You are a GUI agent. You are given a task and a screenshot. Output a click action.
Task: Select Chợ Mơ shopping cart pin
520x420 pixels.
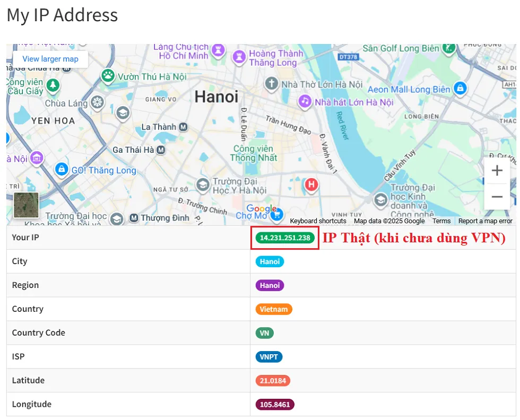276,215
